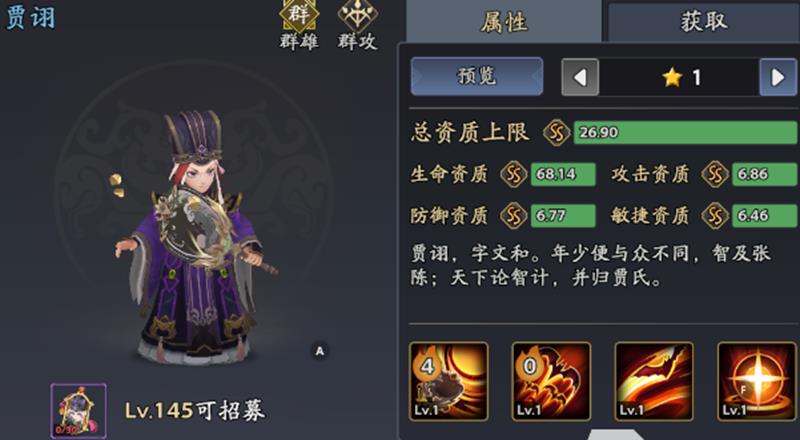The image size is (800, 440).
Task: Click the SS icon next to 攻击资质
Action: 715,175
